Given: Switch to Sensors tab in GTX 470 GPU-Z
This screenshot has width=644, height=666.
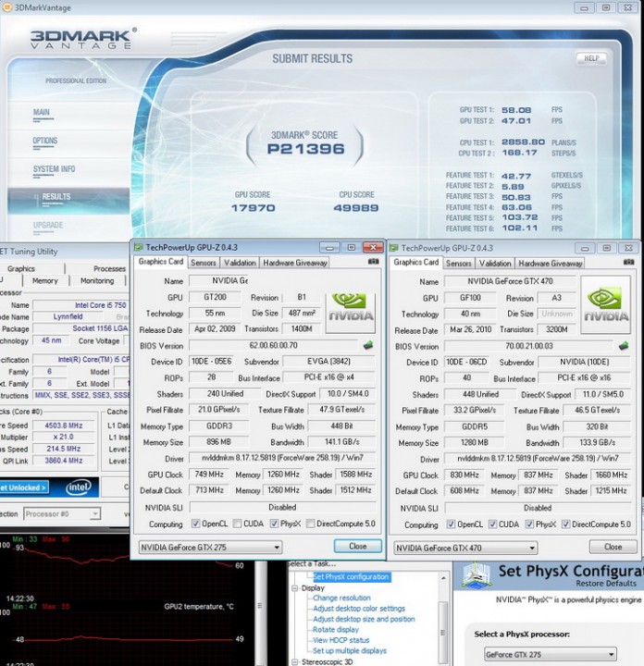Looking at the screenshot, I should pyautogui.click(x=459, y=264).
